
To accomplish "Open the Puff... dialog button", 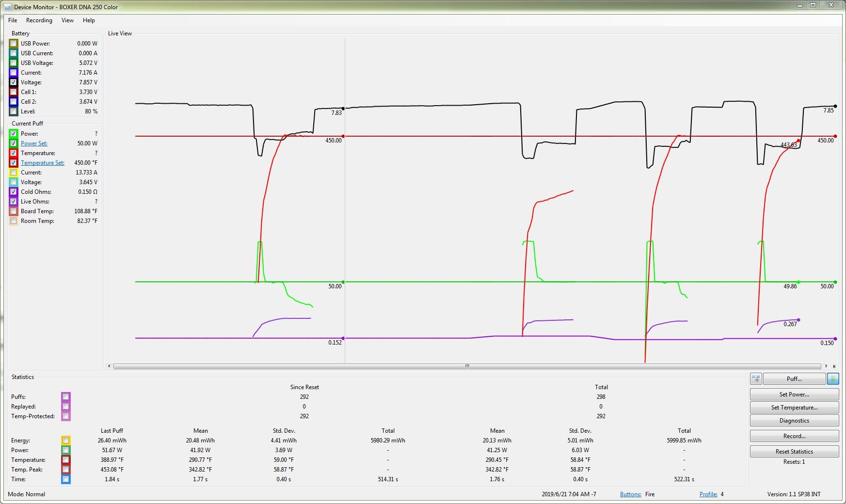I will point(794,379).
